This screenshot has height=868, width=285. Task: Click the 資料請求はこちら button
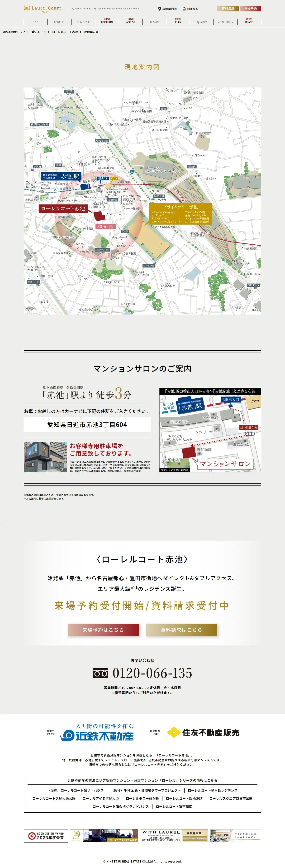pyautogui.click(x=182, y=630)
